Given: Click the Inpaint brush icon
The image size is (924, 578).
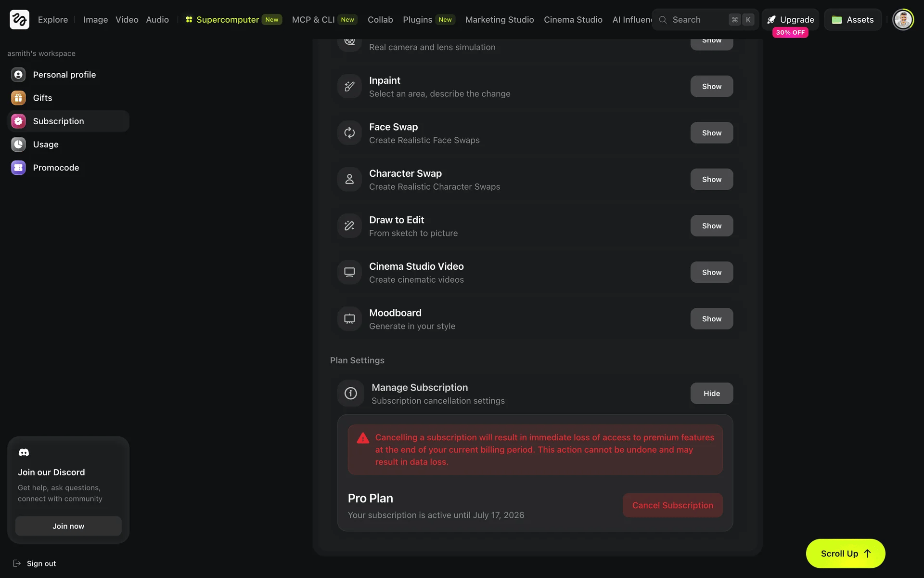Looking at the screenshot, I should tap(349, 86).
